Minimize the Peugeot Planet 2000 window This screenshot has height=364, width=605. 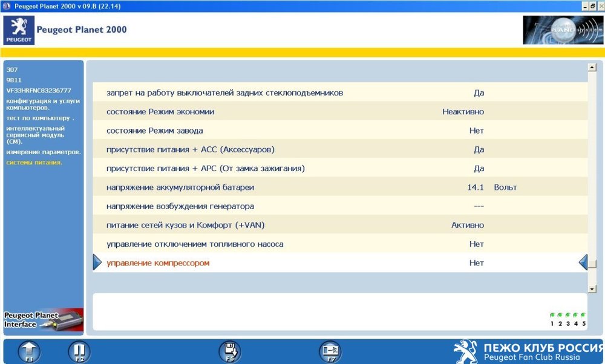[585, 6]
